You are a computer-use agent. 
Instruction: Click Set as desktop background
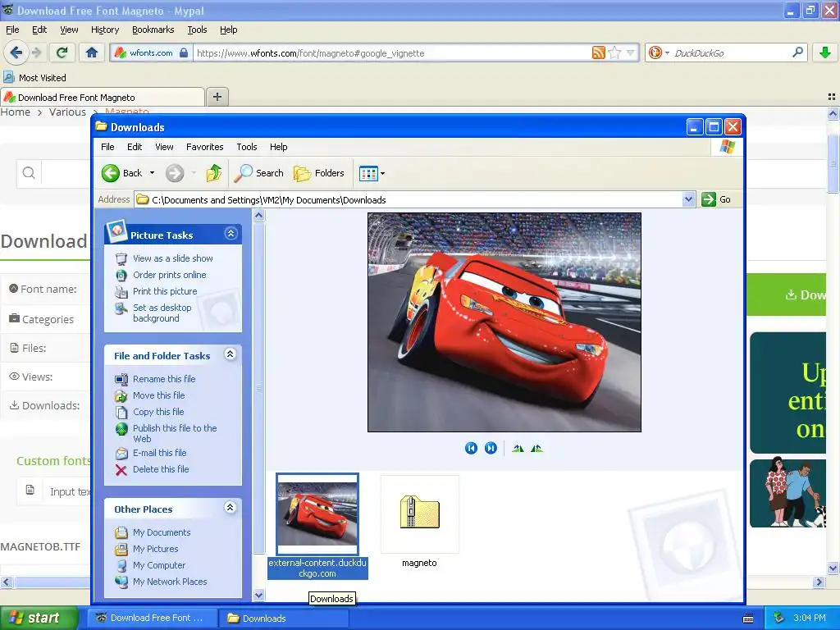coord(162,313)
